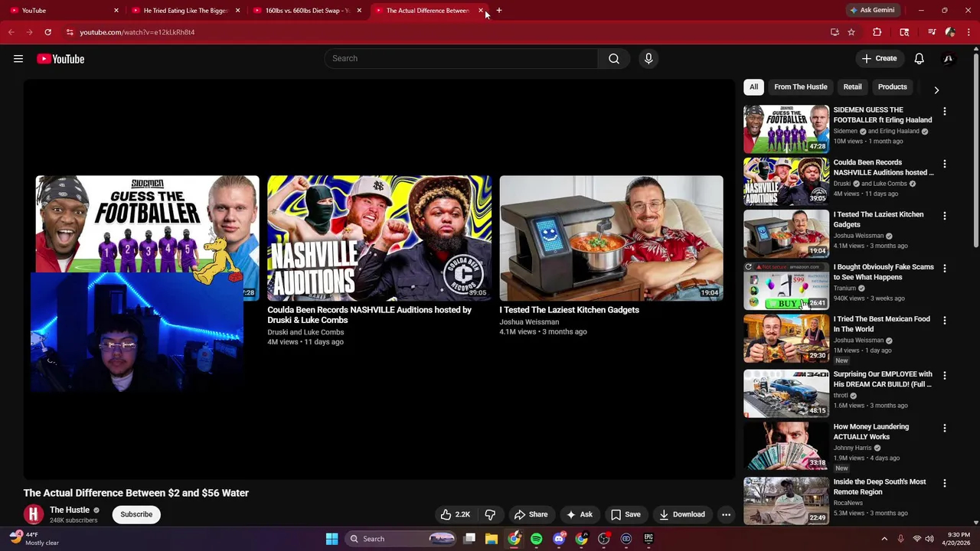Open a new browser tab
The image size is (980, 551).
point(499,11)
